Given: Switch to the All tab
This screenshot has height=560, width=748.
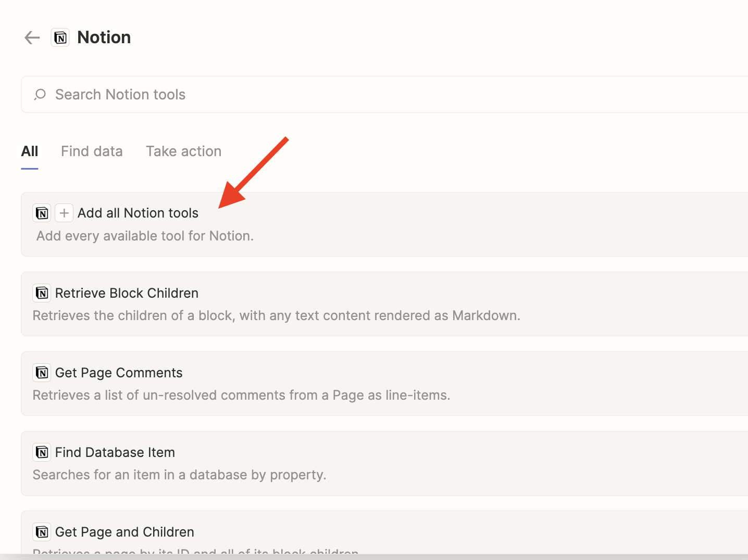Looking at the screenshot, I should pos(30,151).
